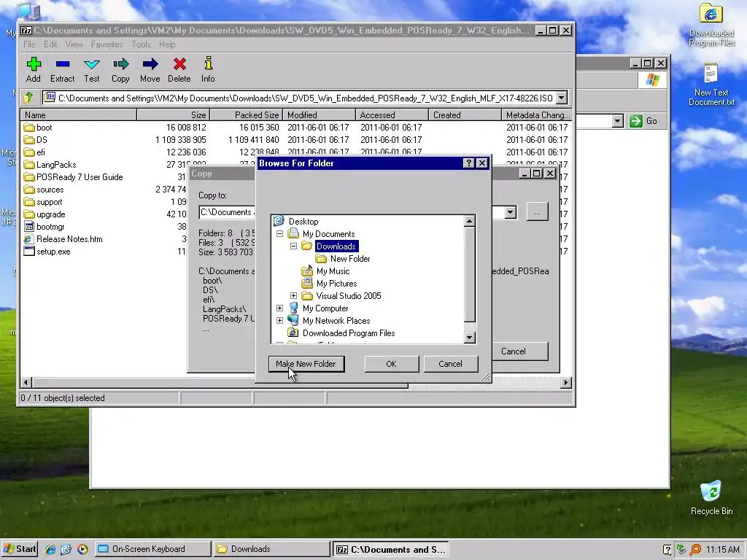Screen dimensions: 747x560
Task: Launch Internet Explorer from Quick Launch
Action: click(x=50, y=549)
